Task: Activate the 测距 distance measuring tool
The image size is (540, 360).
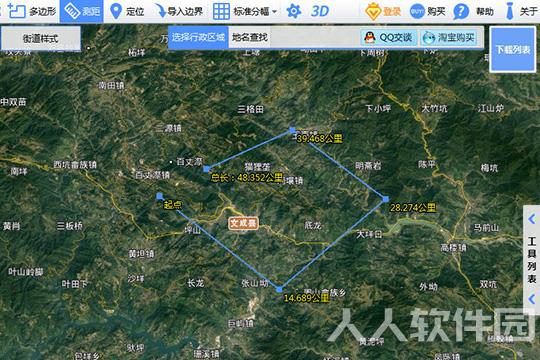Action: (x=82, y=11)
